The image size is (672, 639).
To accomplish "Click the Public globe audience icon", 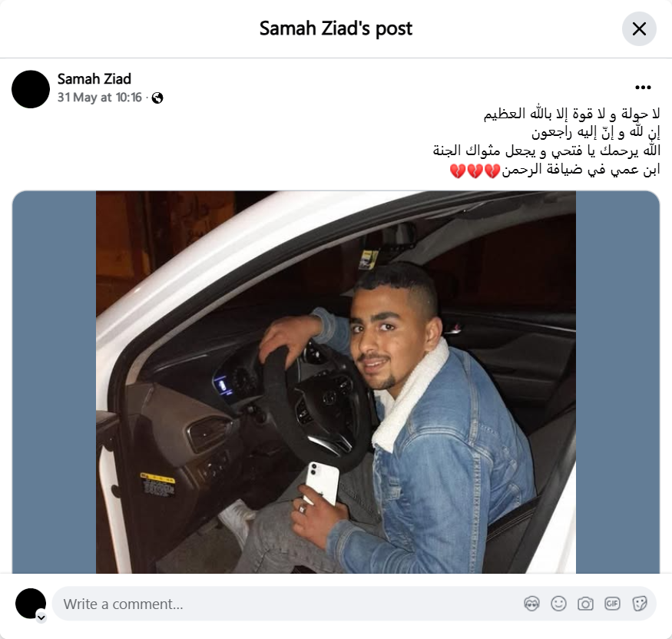I will (157, 98).
